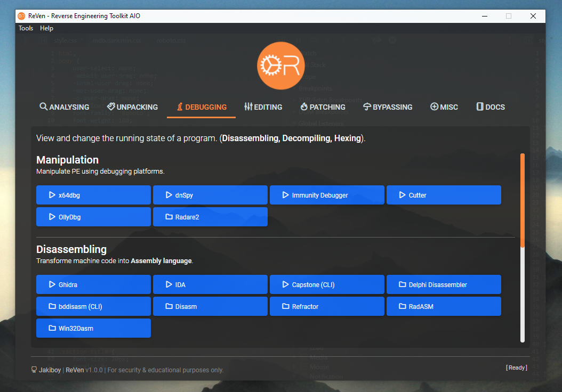562x392 pixels.
Task: Launch dnSpy from Manipulation section
Action: (x=210, y=195)
